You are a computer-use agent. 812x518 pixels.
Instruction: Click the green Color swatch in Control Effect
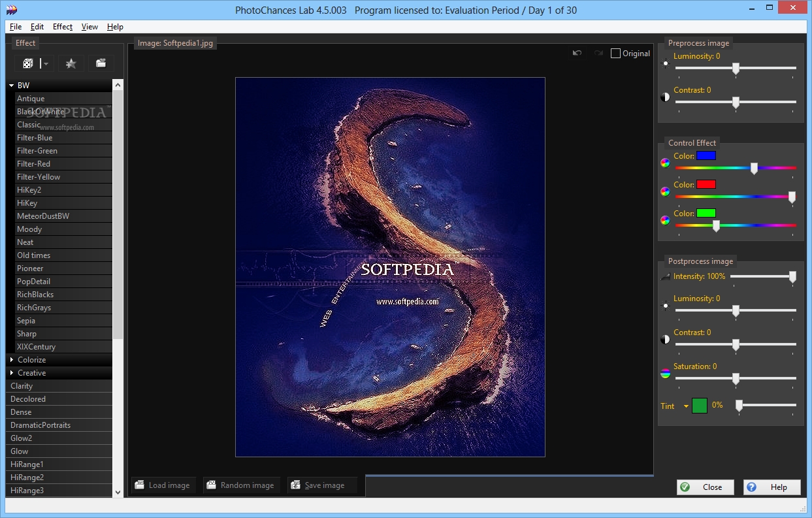(706, 213)
